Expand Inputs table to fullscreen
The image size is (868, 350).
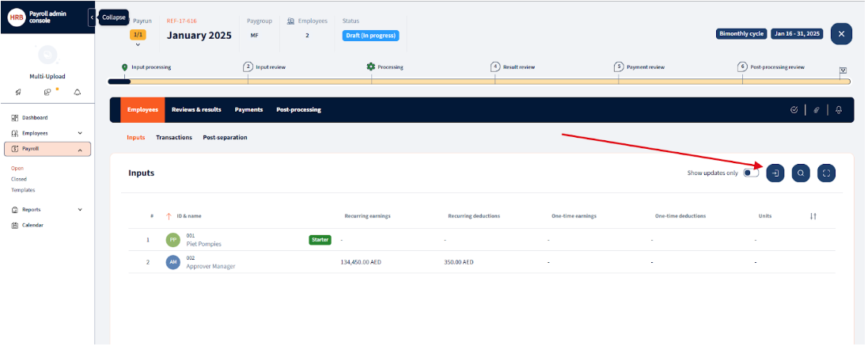(826, 173)
